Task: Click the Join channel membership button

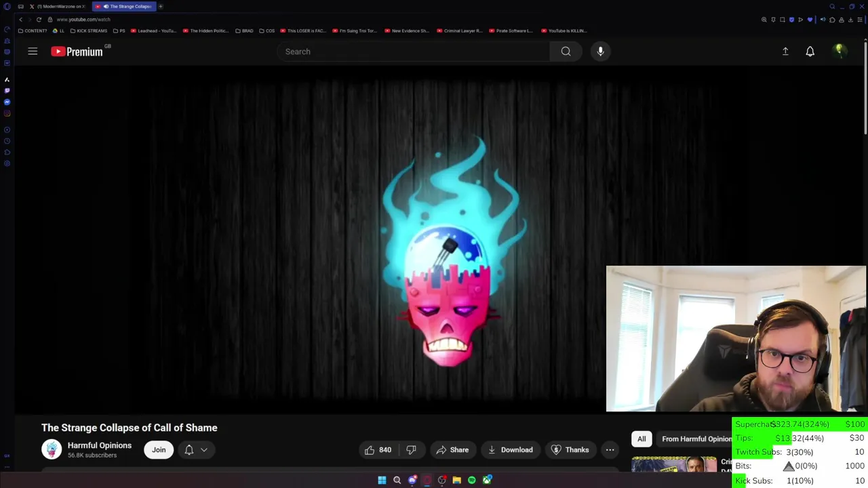Action: tap(159, 450)
